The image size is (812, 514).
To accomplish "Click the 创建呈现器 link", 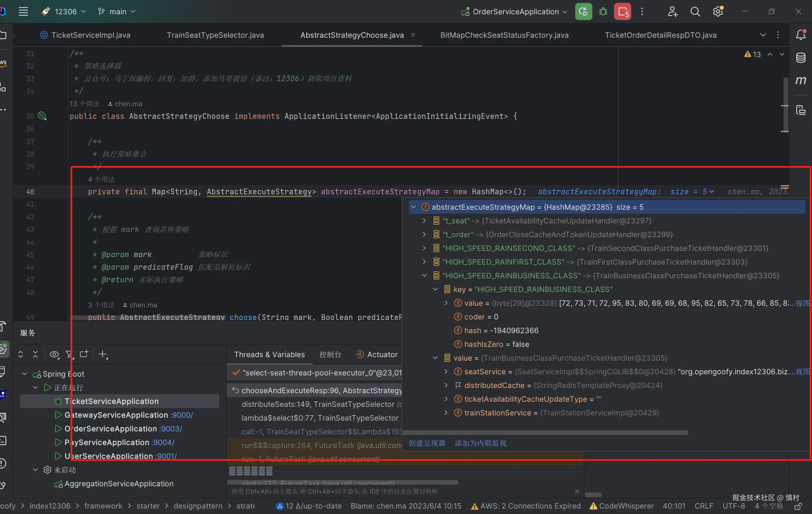I will 427,443.
